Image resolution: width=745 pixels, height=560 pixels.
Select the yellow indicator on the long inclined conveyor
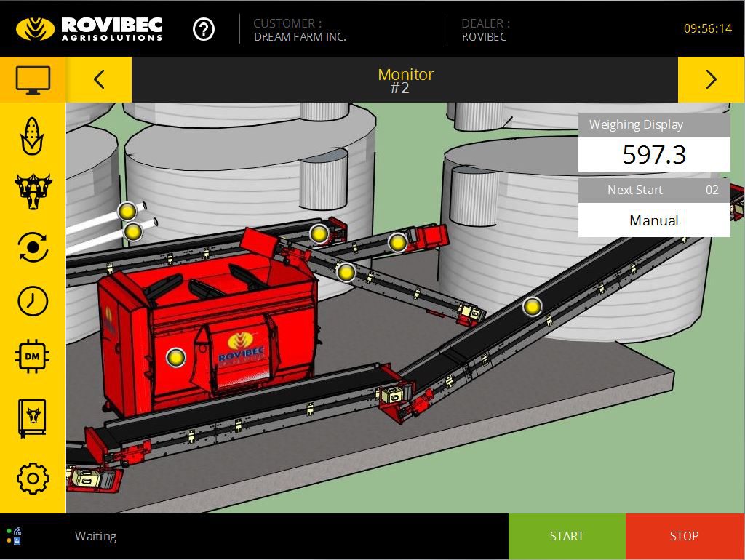[532, 306]
